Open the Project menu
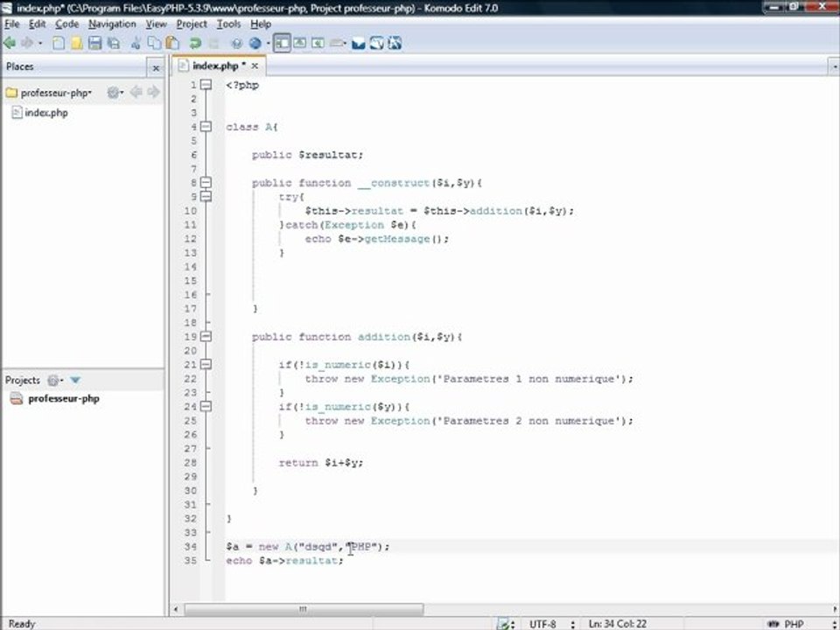Screen dimensions: 840x630 coord(192,24)
